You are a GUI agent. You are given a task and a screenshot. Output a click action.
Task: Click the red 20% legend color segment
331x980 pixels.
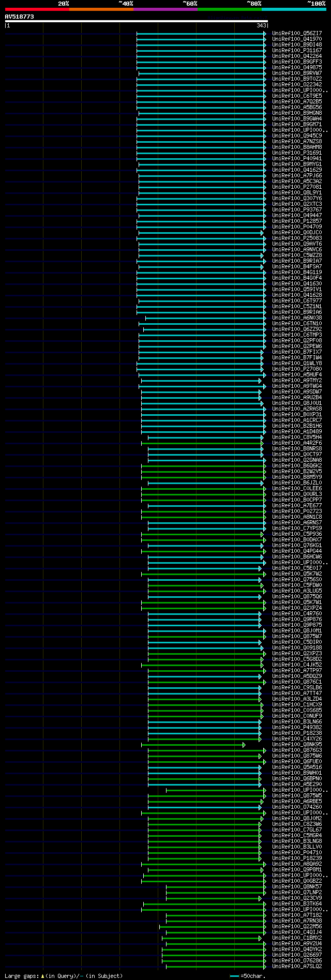[x=37, y=9]
